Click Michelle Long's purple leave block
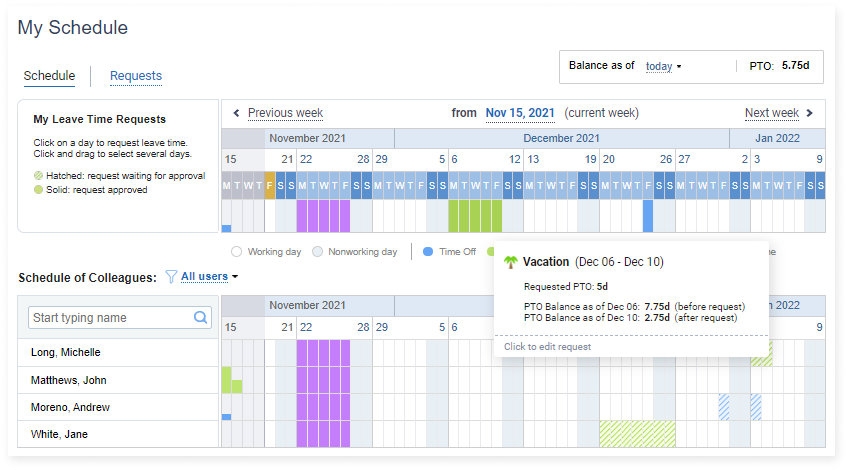 coord(324,353)
